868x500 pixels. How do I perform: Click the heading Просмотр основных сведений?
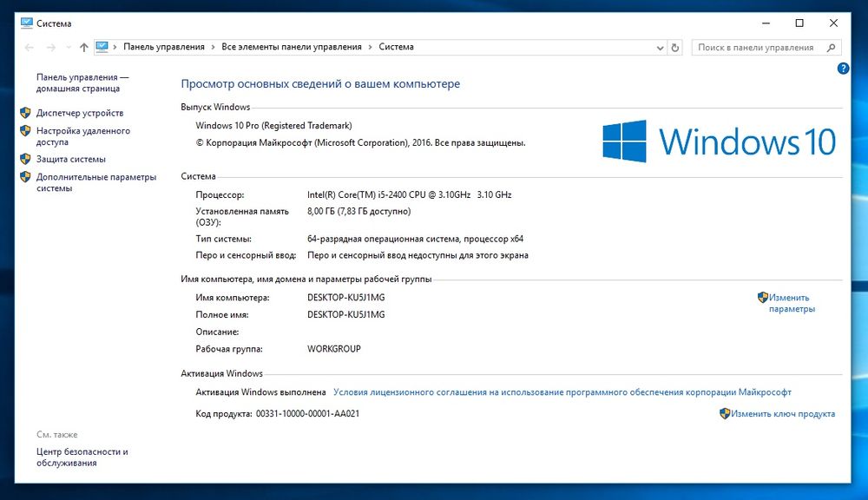[320, 84]
